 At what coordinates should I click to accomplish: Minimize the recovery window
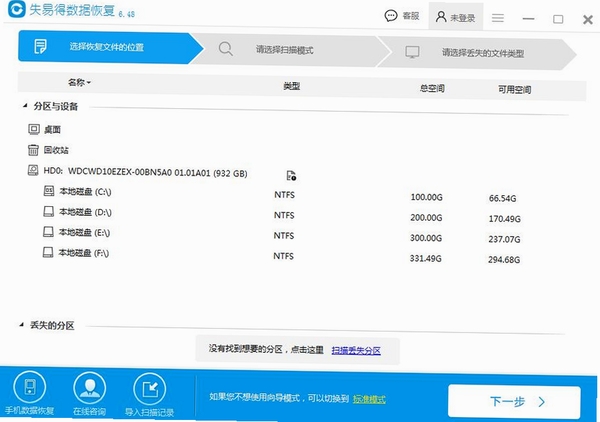point(528,18)
